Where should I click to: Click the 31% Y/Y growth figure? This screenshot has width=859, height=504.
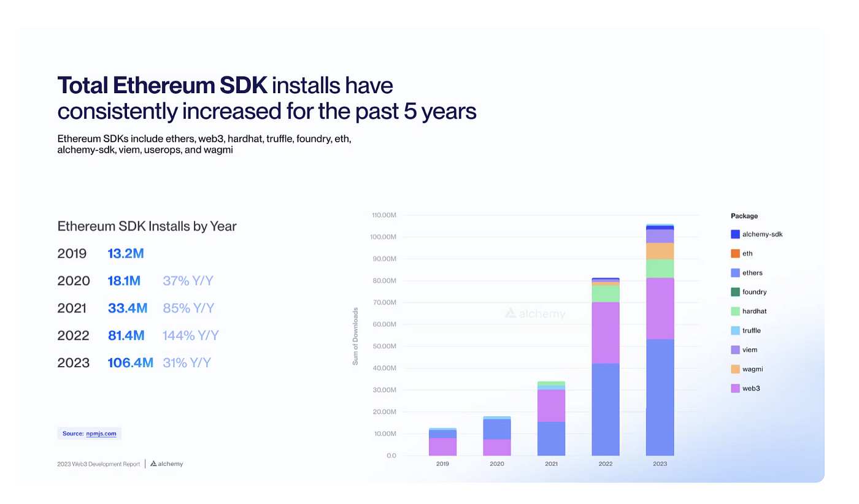point(187,362)
